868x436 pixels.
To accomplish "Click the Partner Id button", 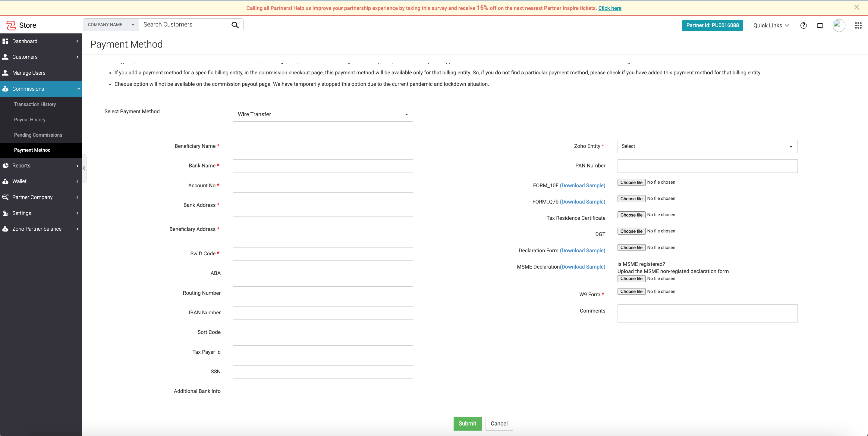I will click(712, 26).
